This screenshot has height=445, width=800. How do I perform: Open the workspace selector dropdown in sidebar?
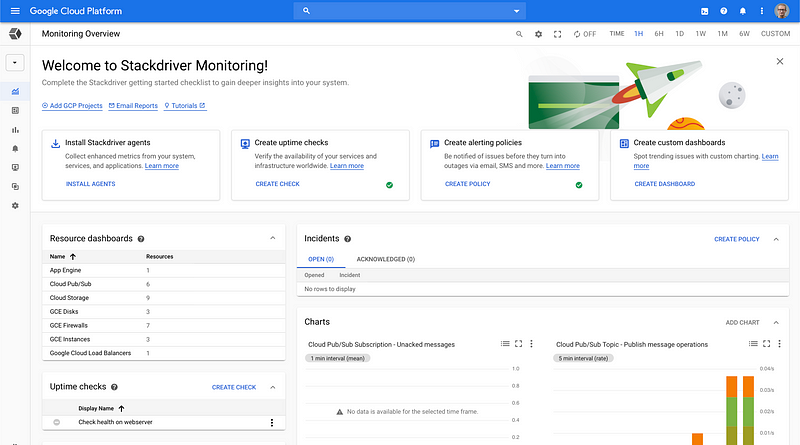pyautogui.click(x=15, y=63)
